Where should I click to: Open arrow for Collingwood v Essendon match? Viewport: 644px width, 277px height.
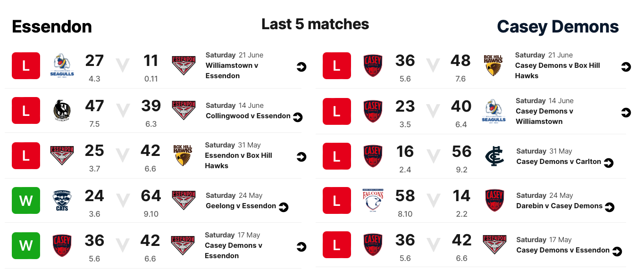point(298,117)
